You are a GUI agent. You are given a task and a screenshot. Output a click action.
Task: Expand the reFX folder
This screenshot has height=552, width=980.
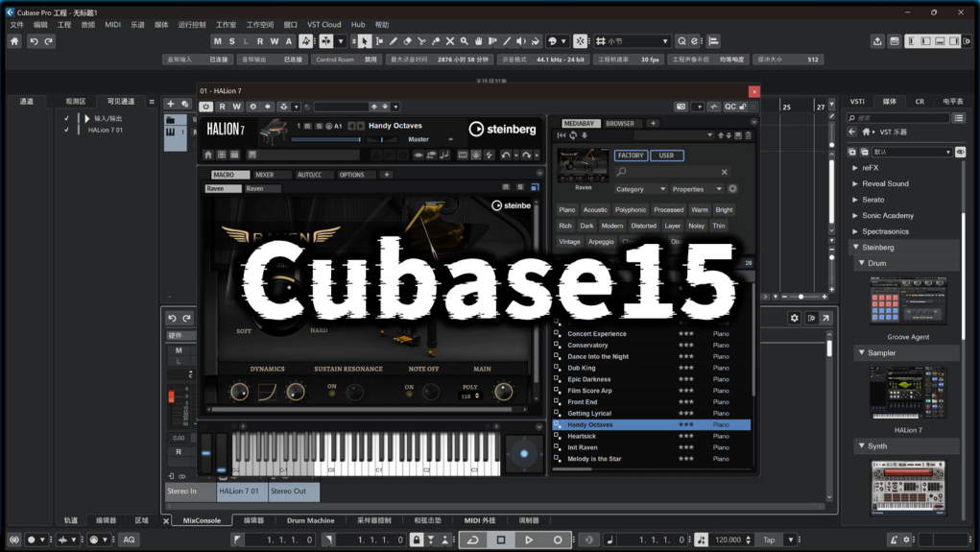pyautogui.click(x=855, y=168)
